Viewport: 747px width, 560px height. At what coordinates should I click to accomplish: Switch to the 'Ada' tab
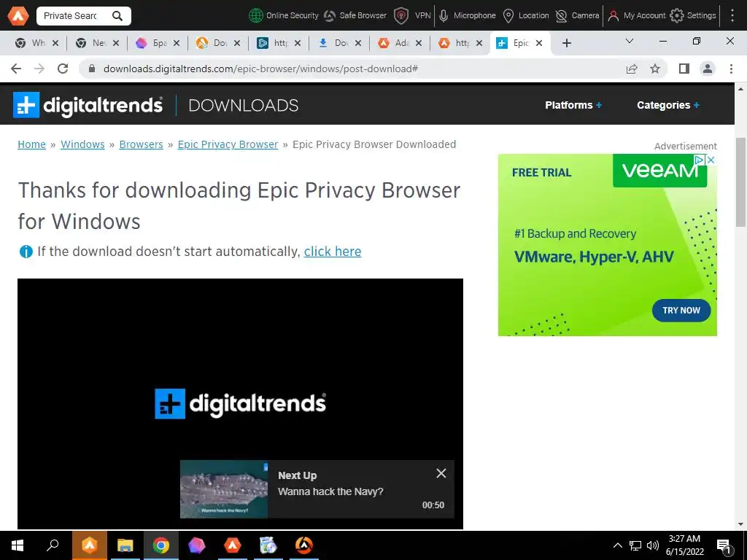400,43
